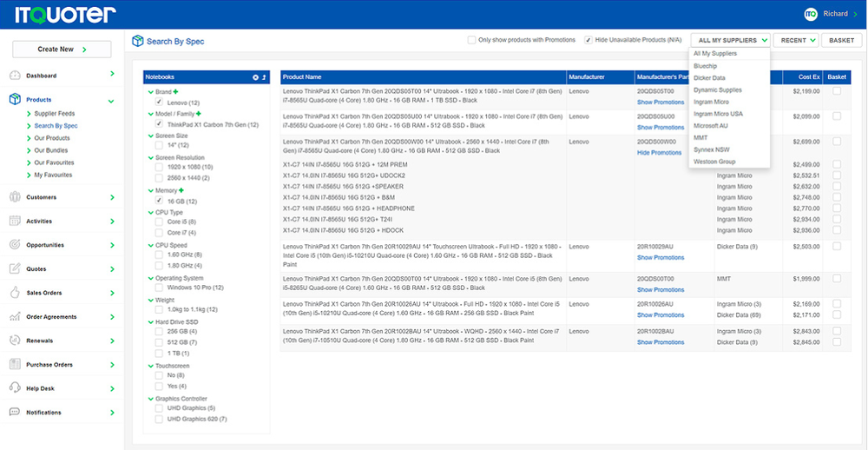Click the Customers people icon
868x450 pixels.
point(15,197)
